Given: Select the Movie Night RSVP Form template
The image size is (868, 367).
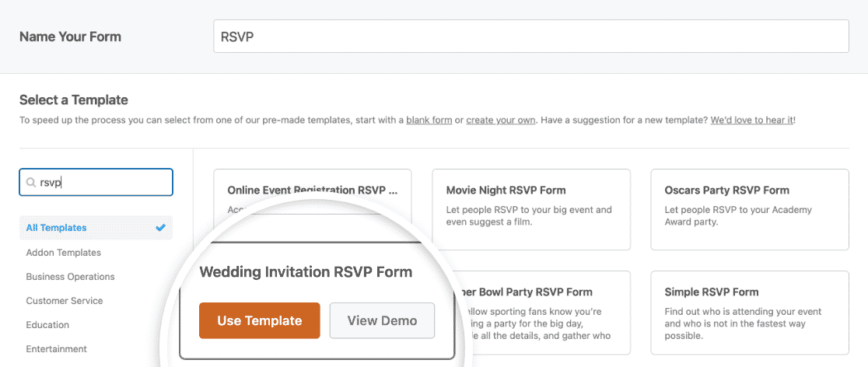Looking at the screenshot, I should pyautogui.click(x=531, y=209).
